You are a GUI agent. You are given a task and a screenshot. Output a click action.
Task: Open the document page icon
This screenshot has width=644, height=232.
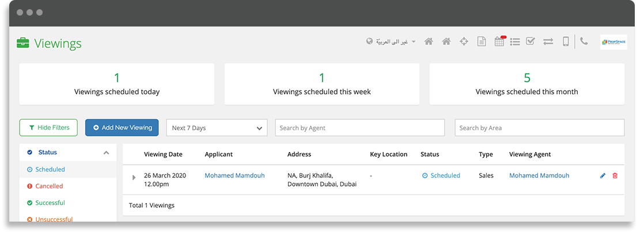[x=482, y=41]
